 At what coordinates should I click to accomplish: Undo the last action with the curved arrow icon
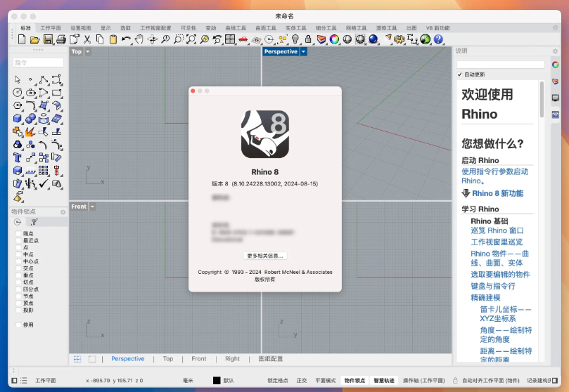click(x=126, y=39)
